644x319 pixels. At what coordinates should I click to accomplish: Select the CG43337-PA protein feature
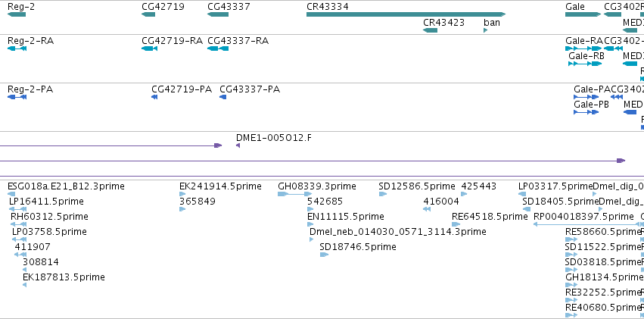point(223,97)
